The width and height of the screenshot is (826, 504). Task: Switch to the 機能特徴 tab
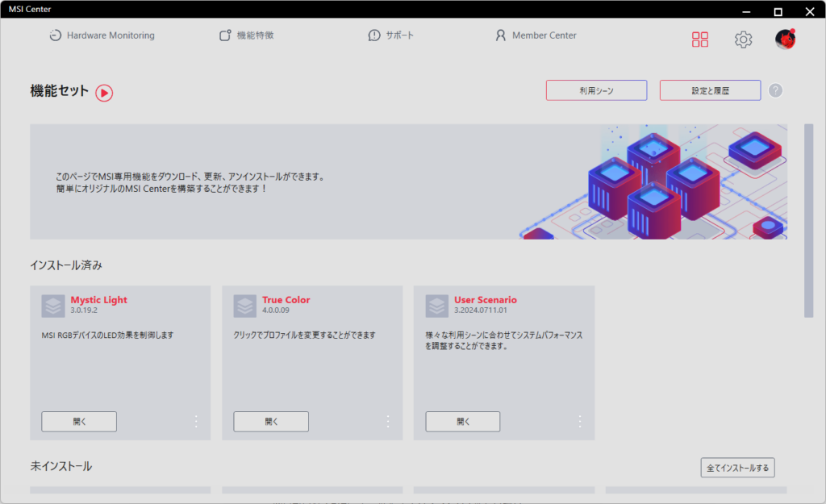point(247,35)
